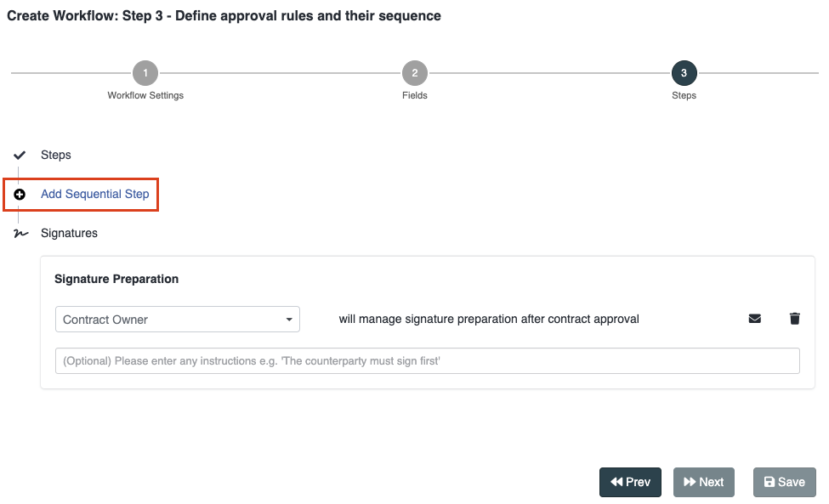Click the signature squiggle icon beside Signatures
Image resolution: width=829 pixels, height=504 pixels.
pyautogui.click(x=20, y=234)
